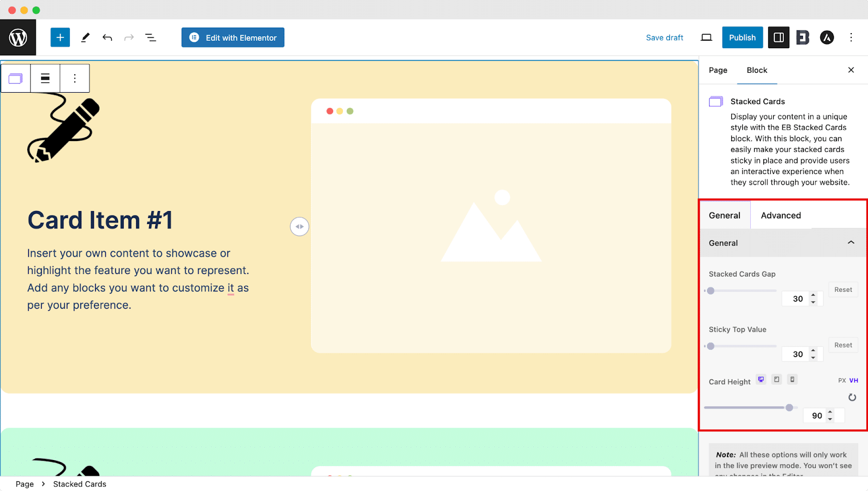Undo the last change

[107, 37]
